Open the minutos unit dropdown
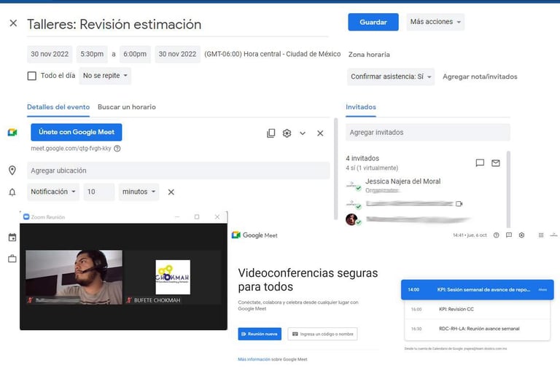The width and height of the screenshot is (560, 392). (x=139, y=192)
